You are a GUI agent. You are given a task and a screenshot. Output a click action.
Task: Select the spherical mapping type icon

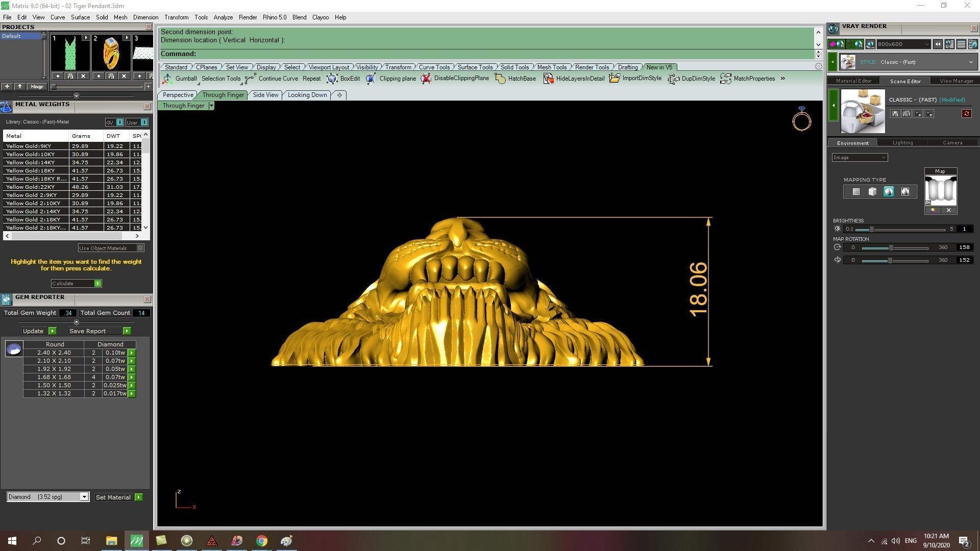click(889, 192)
